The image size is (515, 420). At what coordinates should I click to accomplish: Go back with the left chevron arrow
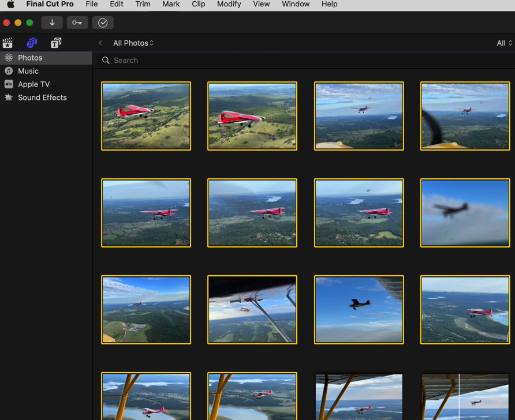tap(100, 43)
